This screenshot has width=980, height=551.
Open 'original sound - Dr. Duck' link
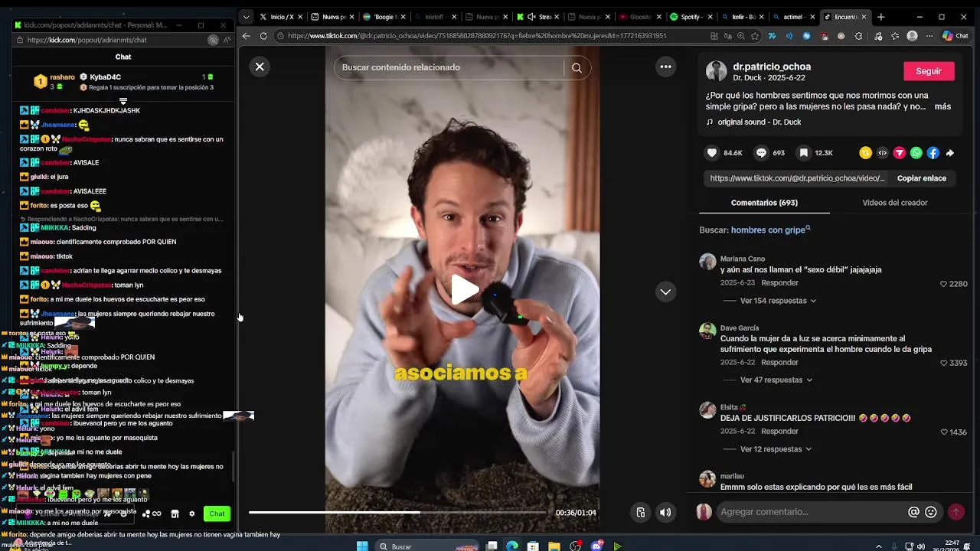click(759, 122)
